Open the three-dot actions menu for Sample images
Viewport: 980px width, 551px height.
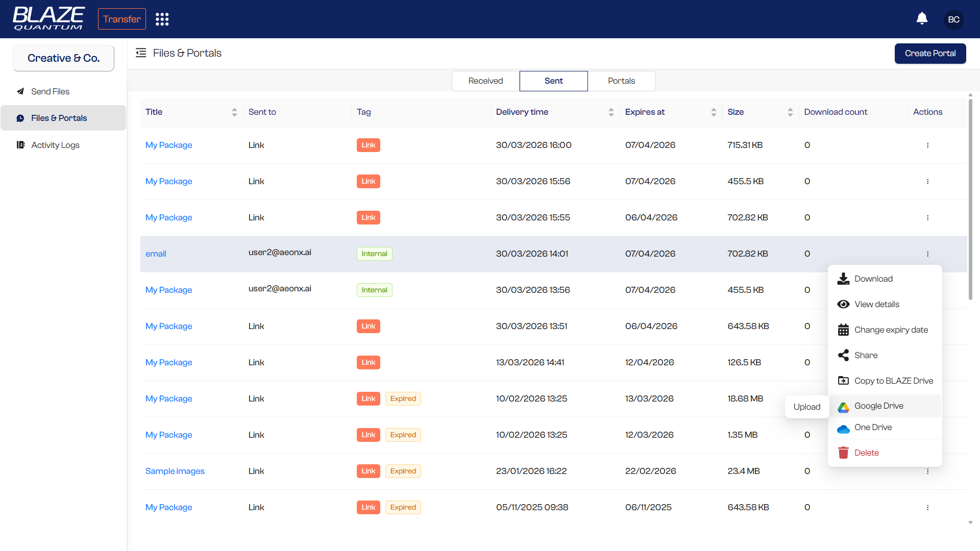pyautogui.click(x=927, y=471)
